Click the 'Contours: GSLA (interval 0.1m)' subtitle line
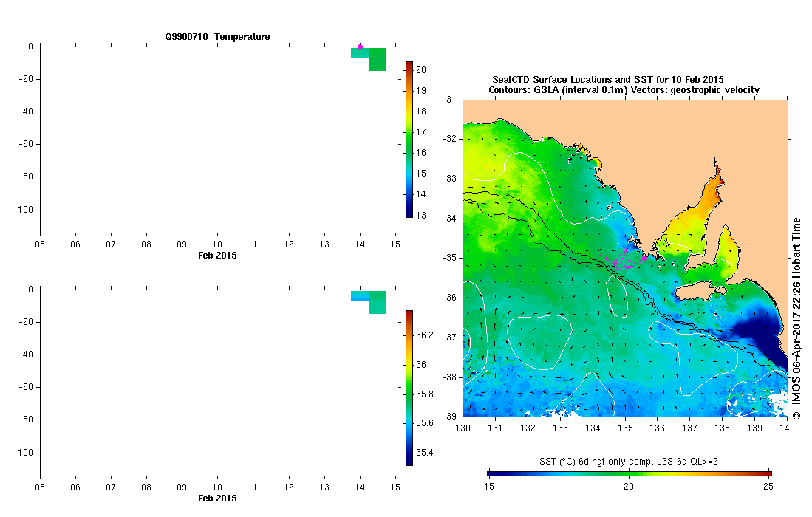The height and width of the screenshot is (517, 812). coord(624,90)
